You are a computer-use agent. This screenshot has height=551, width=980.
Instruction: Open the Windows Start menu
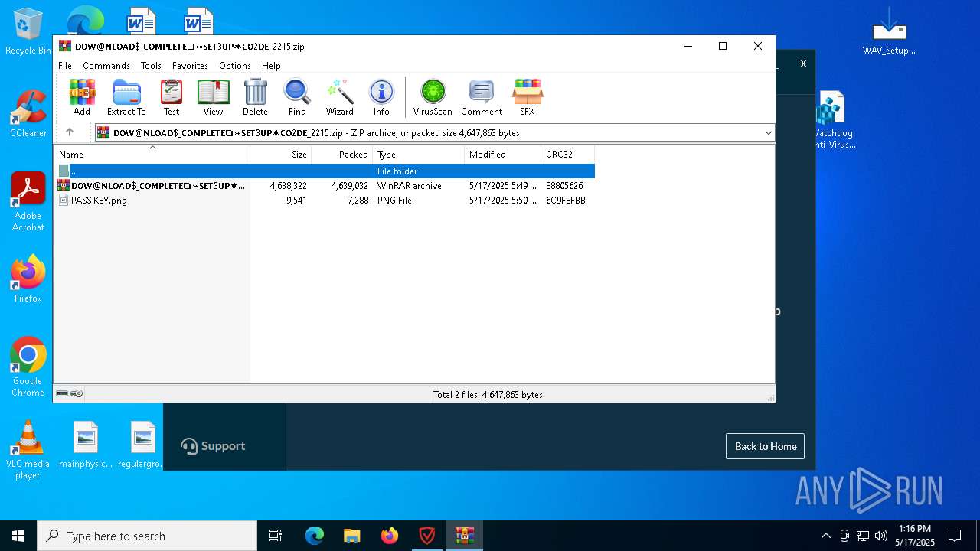coord(18,536)
